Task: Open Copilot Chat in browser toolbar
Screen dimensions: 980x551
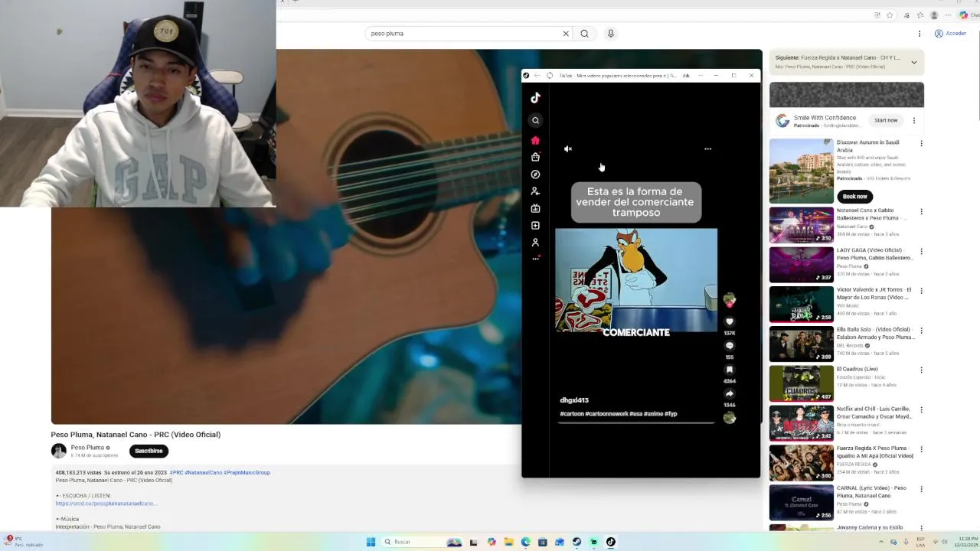Action: (968, 15)
